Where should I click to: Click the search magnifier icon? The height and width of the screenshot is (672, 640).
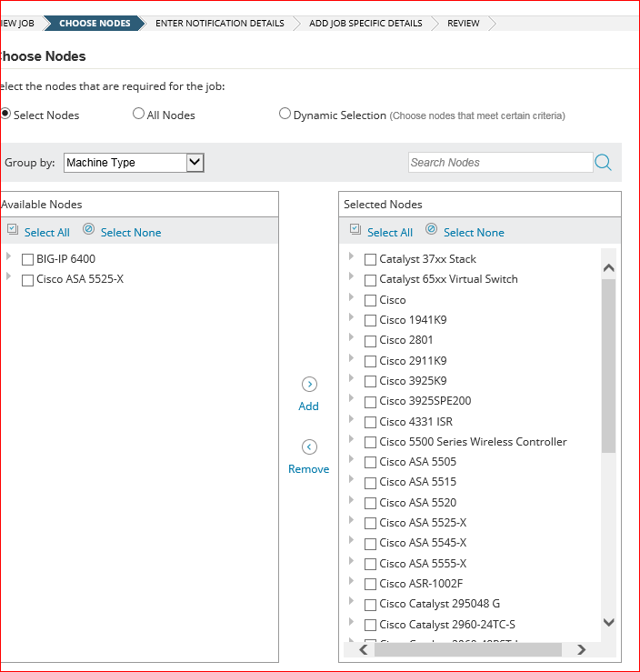click(603, 163)
